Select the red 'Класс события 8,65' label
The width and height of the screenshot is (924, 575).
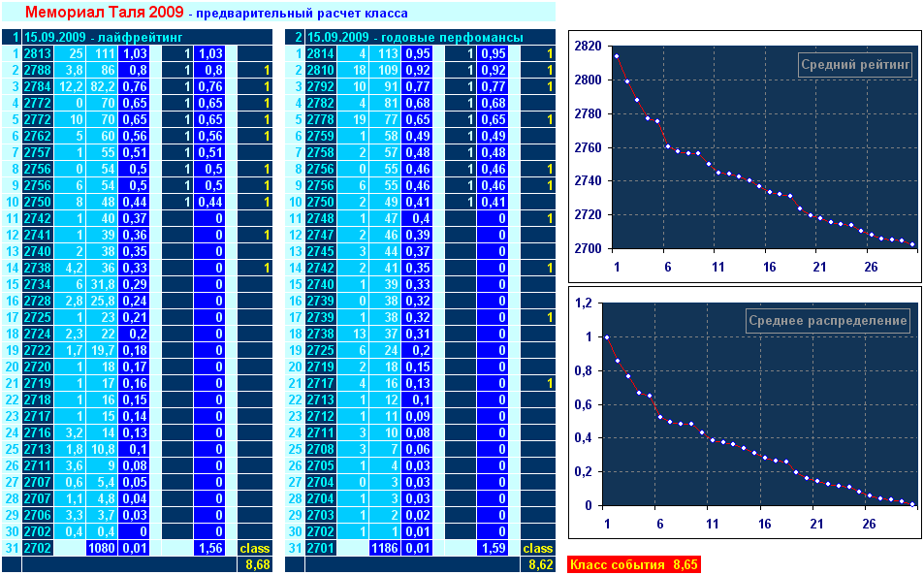coord(632,564)
